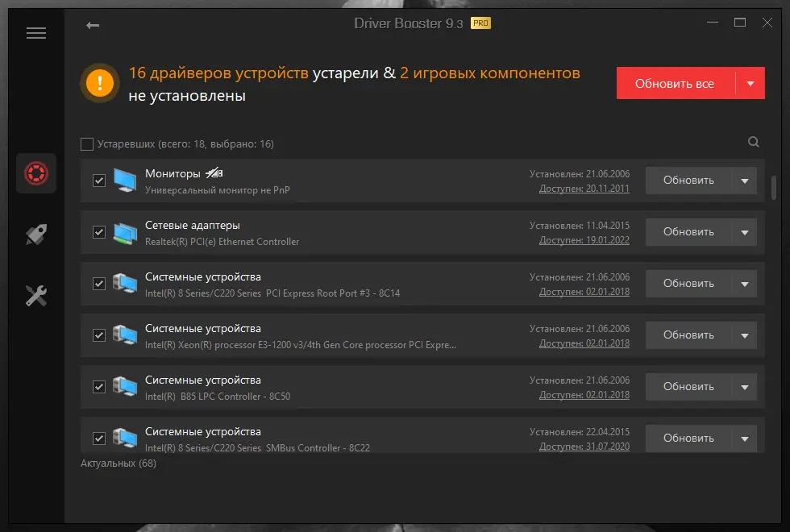Open the Tools wrench icon in sidebar
The height and width of the screenshot is (532, 790).
(x=37, y=296)
